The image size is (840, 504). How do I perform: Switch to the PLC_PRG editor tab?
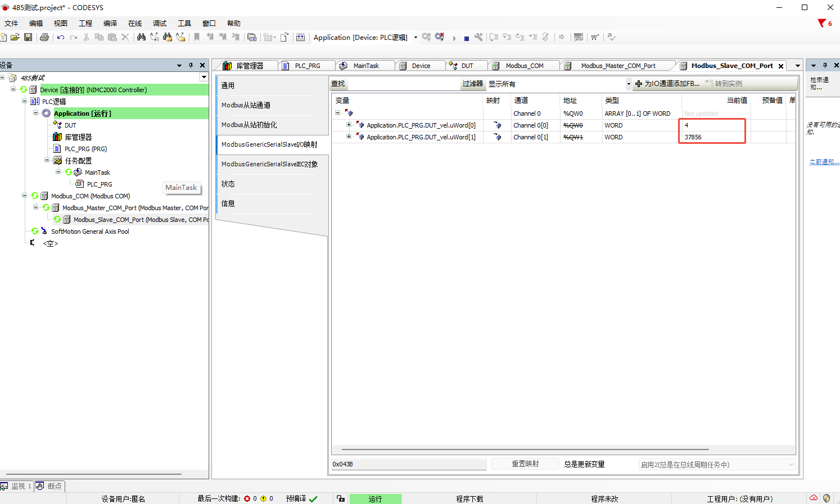pyautogui.click(x=307, y=66)
